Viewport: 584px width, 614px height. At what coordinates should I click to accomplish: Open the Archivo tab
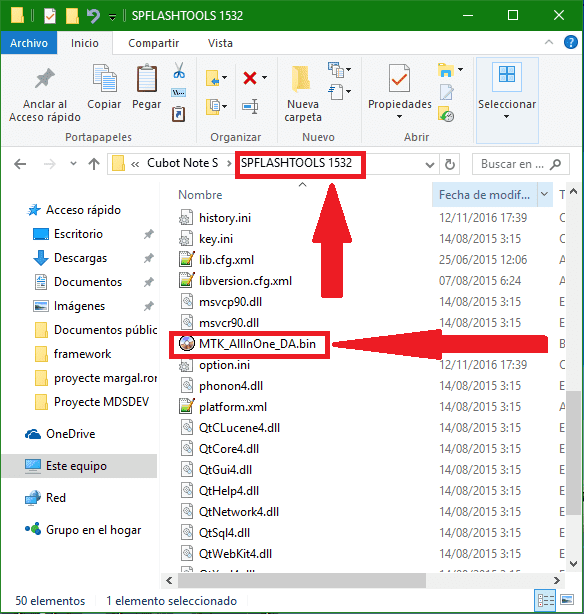coord(29,43)
